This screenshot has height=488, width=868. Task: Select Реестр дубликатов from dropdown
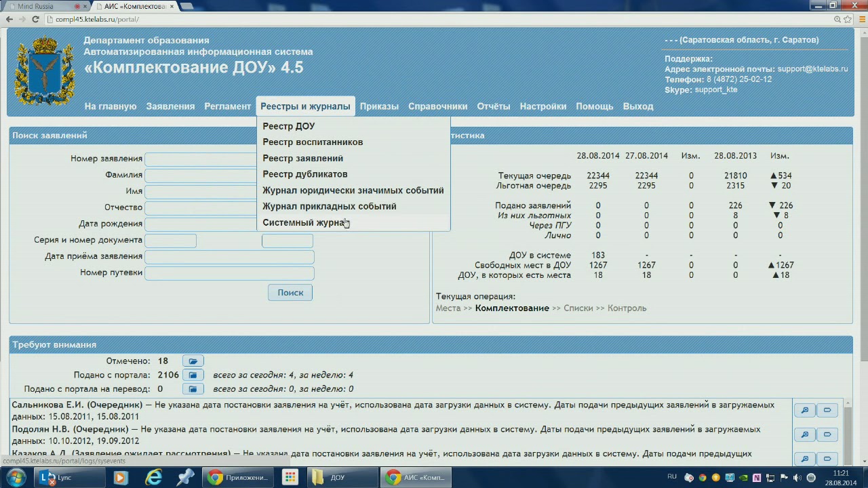point(353,174)
